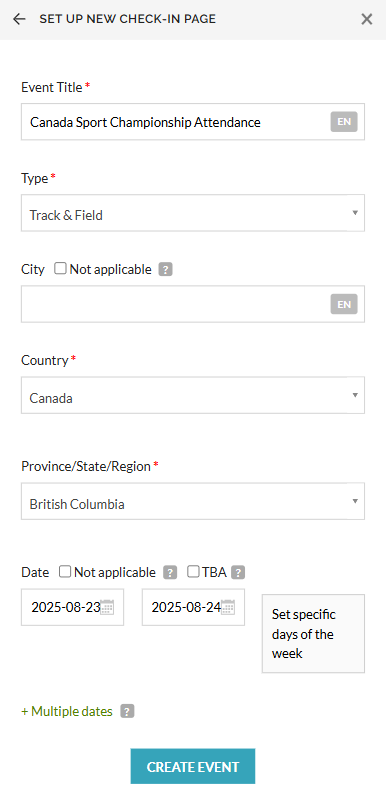
Task: Click the + Multiple dates link
Action: (x=67, y=712)
